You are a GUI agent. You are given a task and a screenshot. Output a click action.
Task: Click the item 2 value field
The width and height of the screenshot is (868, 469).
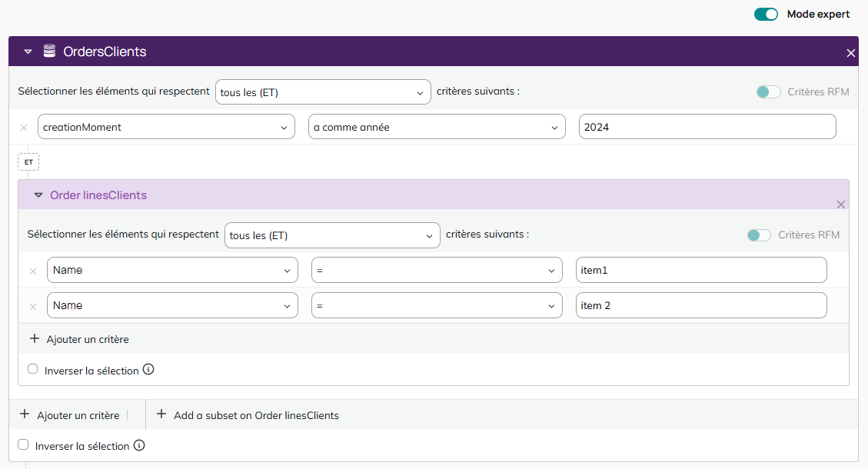click(701, 306)
